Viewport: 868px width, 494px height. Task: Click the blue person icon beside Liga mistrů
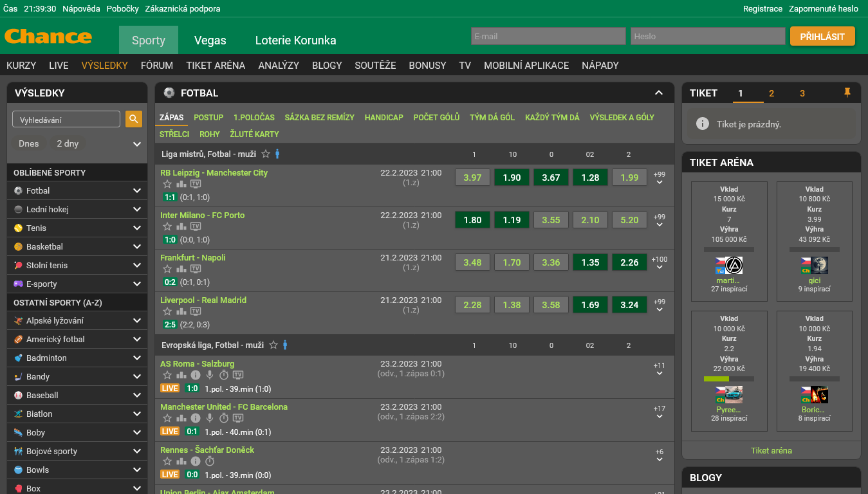pos(277,154)
